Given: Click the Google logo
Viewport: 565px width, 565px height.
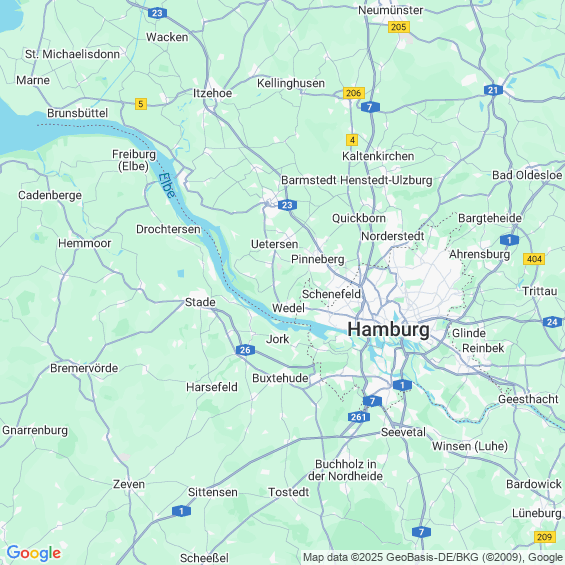Looking at the screenshot, I should coord(34,553).
